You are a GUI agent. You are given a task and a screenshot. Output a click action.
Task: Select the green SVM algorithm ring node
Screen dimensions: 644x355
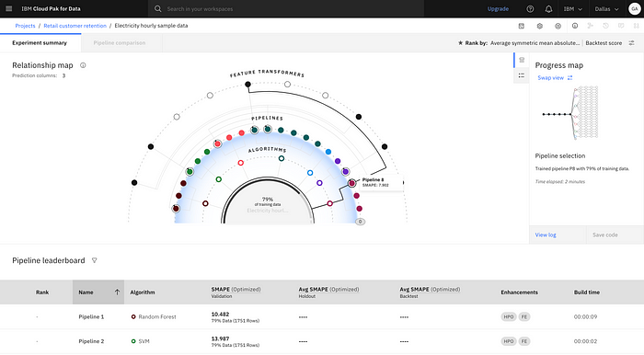[219, 179]
